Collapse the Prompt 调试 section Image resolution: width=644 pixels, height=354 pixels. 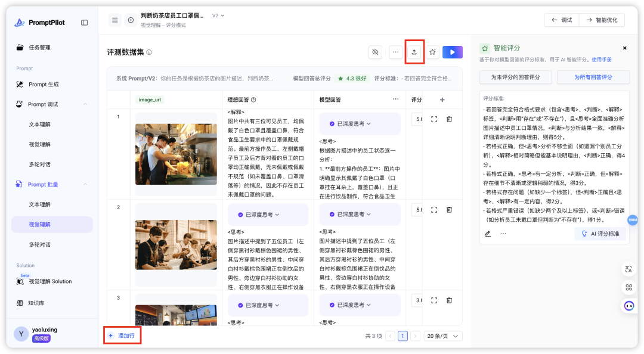pos(85,104)
